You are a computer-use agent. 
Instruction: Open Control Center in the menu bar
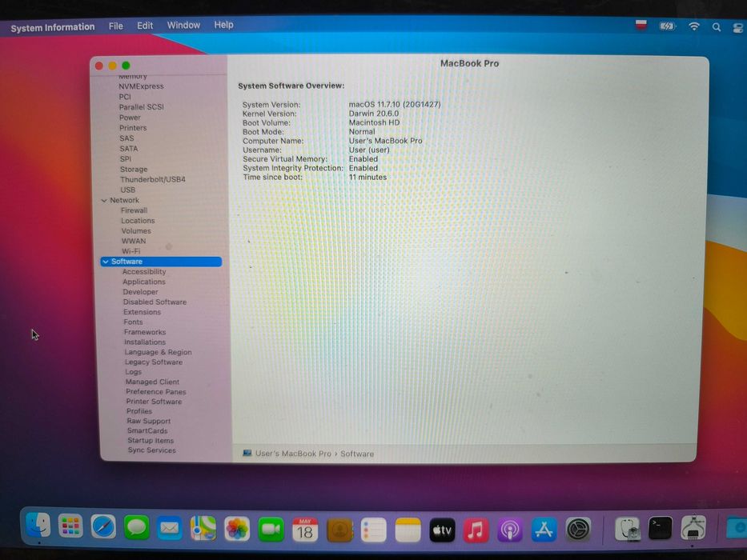tap(738, 28)
